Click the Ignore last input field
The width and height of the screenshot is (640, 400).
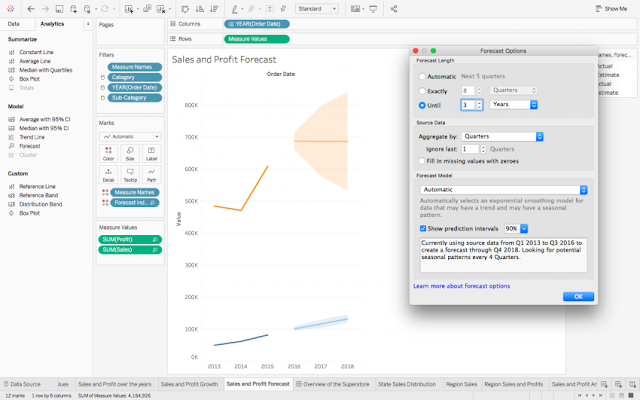pos(470,149)
